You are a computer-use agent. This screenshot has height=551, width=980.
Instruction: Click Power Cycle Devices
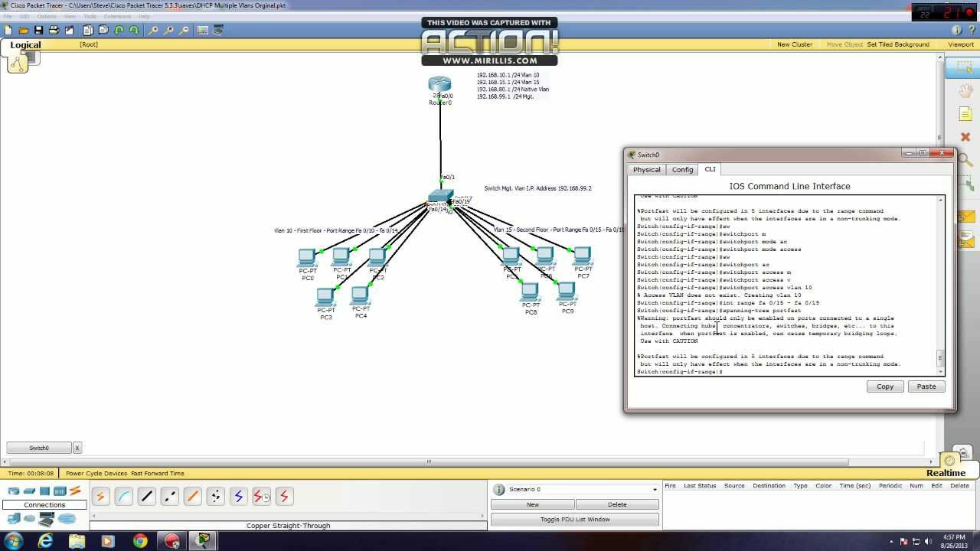point(96,474)
